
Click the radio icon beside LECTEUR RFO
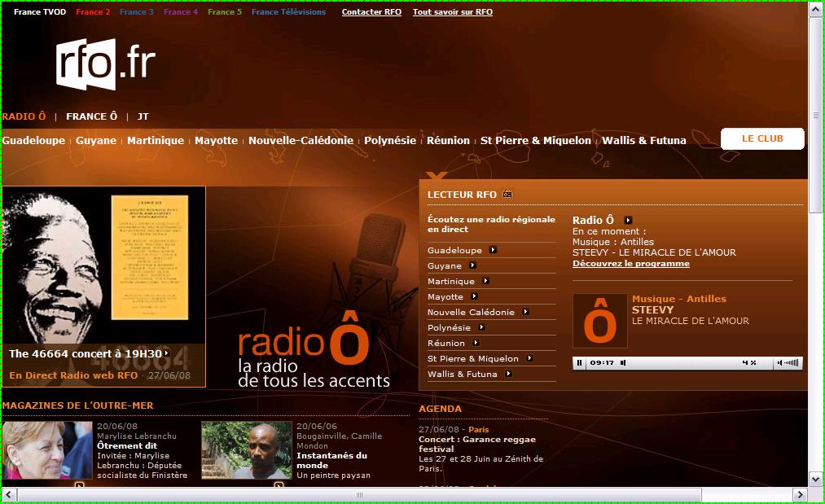(x=507, y=194)
